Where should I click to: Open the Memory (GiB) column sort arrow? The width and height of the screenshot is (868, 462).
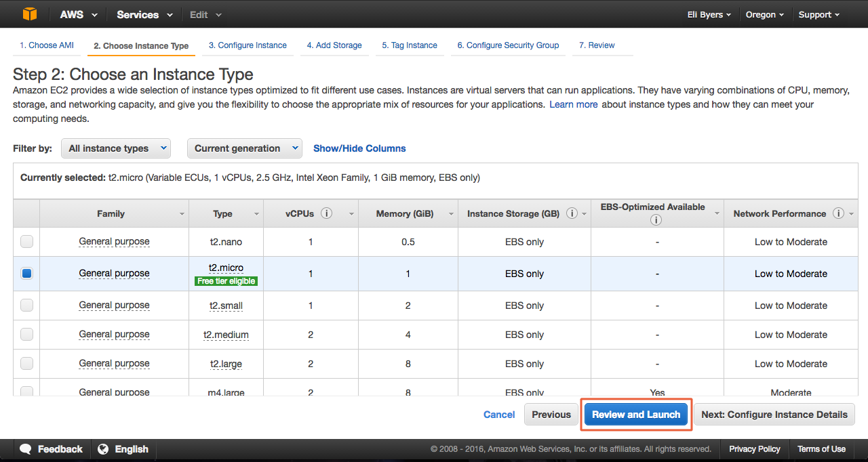coord(451,214)
